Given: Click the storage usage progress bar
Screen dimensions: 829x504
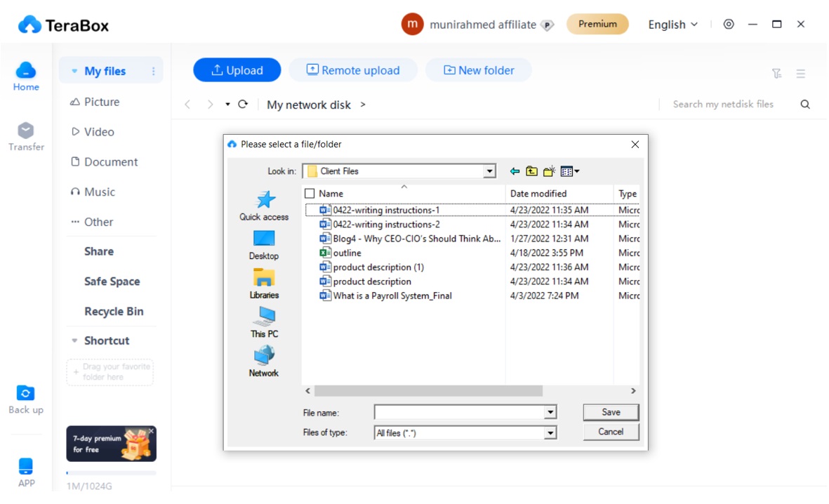Looking at the screenshot, I should click(111, 473).
